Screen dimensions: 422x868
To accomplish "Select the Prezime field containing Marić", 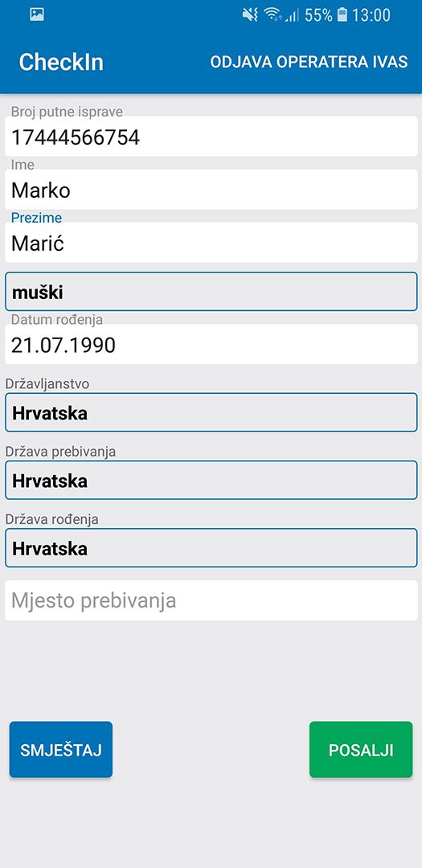I will [211, 243].
